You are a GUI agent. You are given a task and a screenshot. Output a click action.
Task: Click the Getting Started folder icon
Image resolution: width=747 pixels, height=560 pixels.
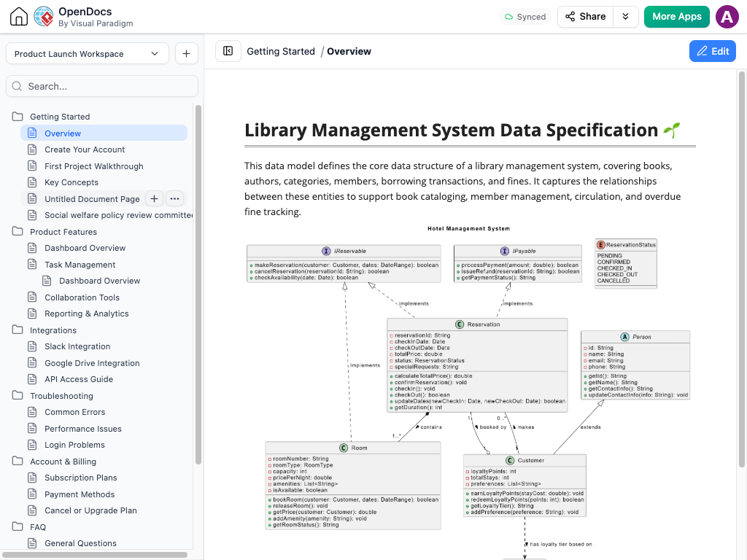[x=18, y=116]
